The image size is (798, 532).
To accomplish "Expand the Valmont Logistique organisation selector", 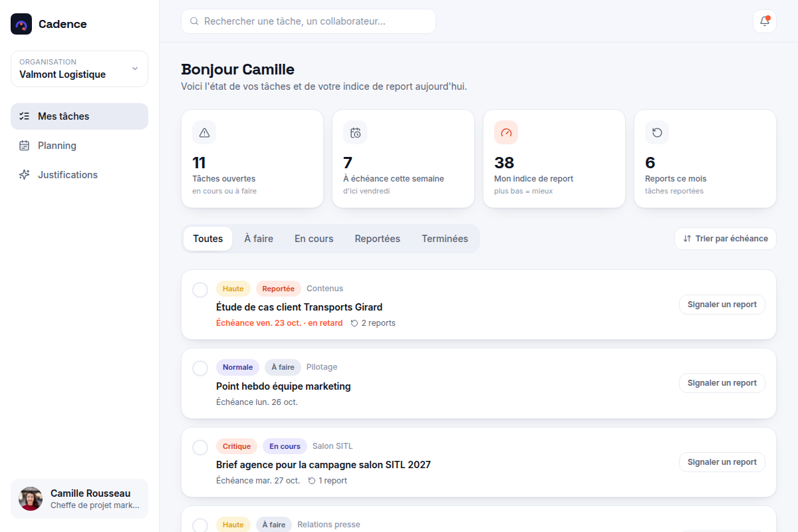I will 79,68.
